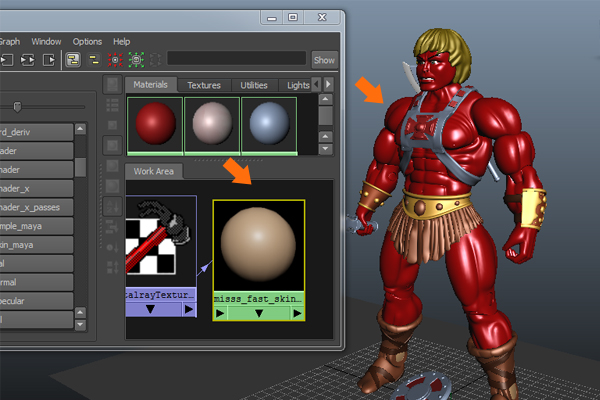The width and height of the screenshot is (600, 400).
Task: Open mentalrayTexture node output arrow
Action: [189, 309]
